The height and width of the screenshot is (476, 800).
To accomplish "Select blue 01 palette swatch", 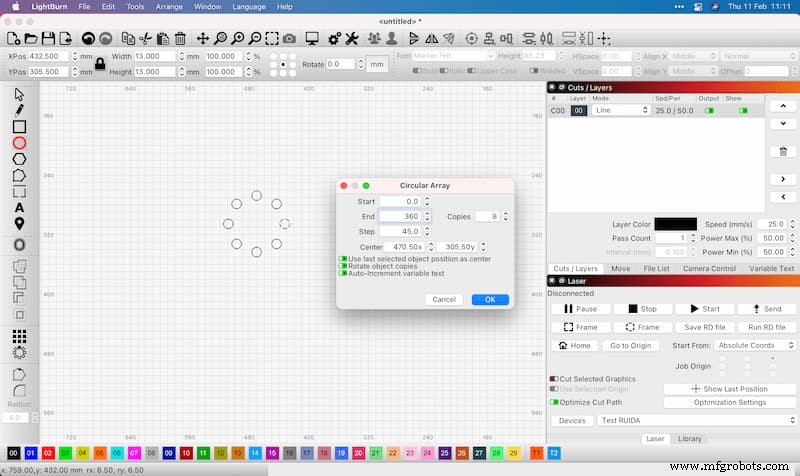I will click(31, 453).
